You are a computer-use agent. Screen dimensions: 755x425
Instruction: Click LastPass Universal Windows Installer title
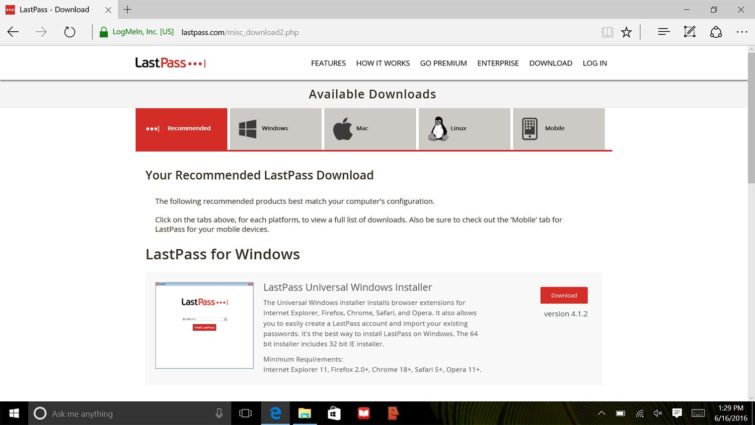point(347,287)
